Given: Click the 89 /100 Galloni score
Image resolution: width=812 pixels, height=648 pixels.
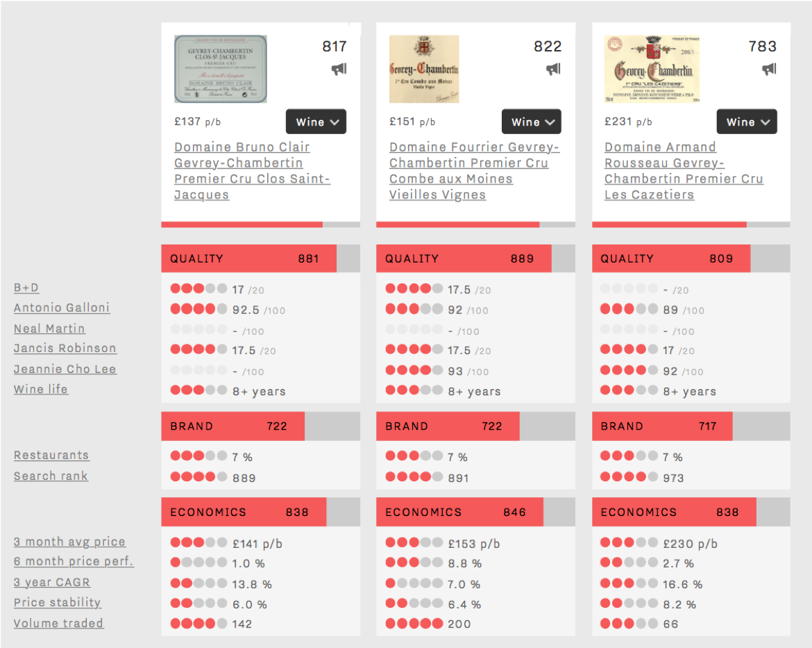Looking at the screenshot, I should pos(684,310).
